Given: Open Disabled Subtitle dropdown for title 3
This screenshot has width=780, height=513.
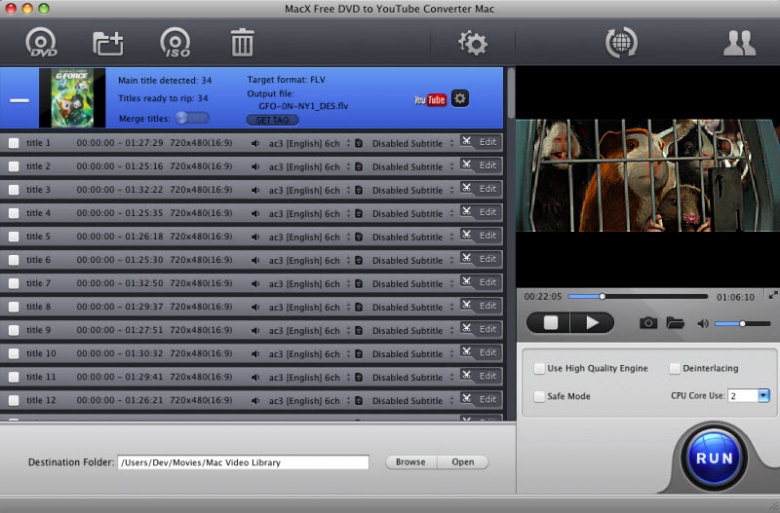Looking at the screenshot, I should point(451,190).
